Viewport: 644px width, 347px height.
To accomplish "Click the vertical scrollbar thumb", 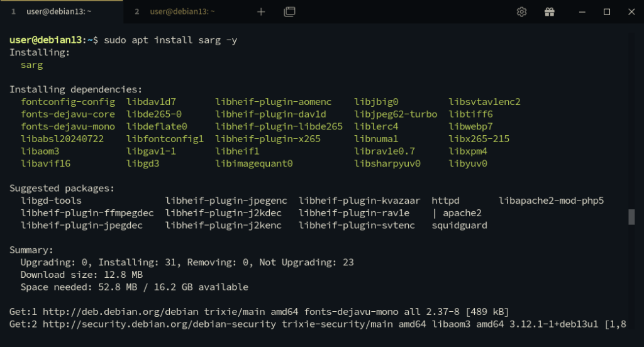I will tap(631, 217).
